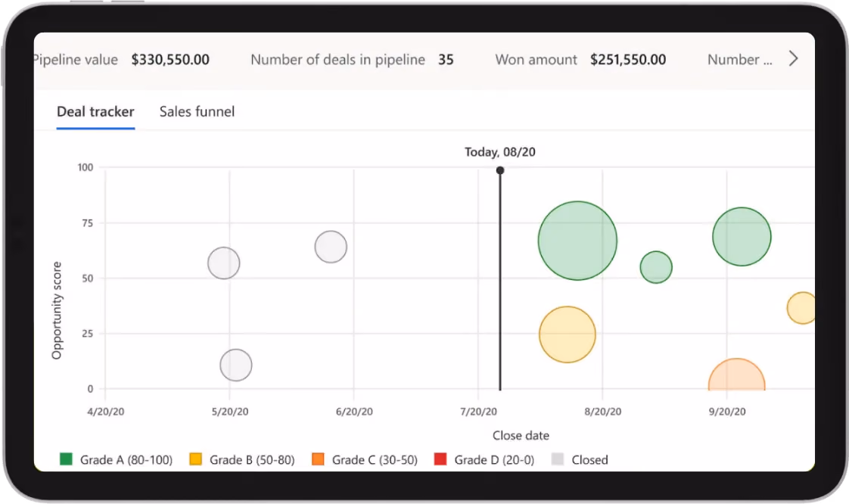Select the largest green Grade A bubble
This screenshot has width=849, height=504.
(x=577, y=241)
